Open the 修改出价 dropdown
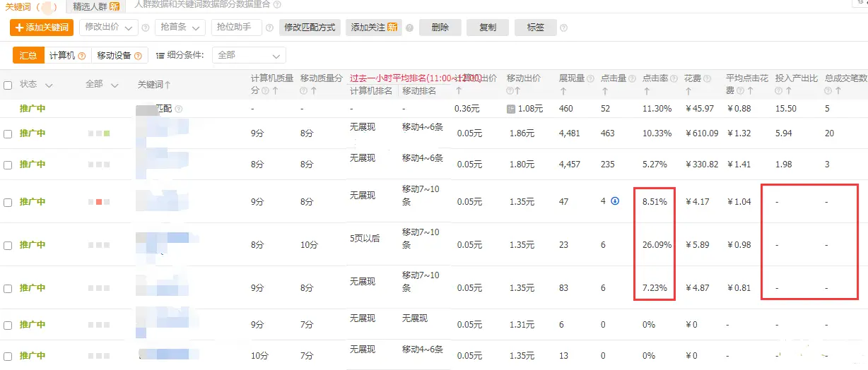This screenshot has height=370, width=868. click(108, 28)
